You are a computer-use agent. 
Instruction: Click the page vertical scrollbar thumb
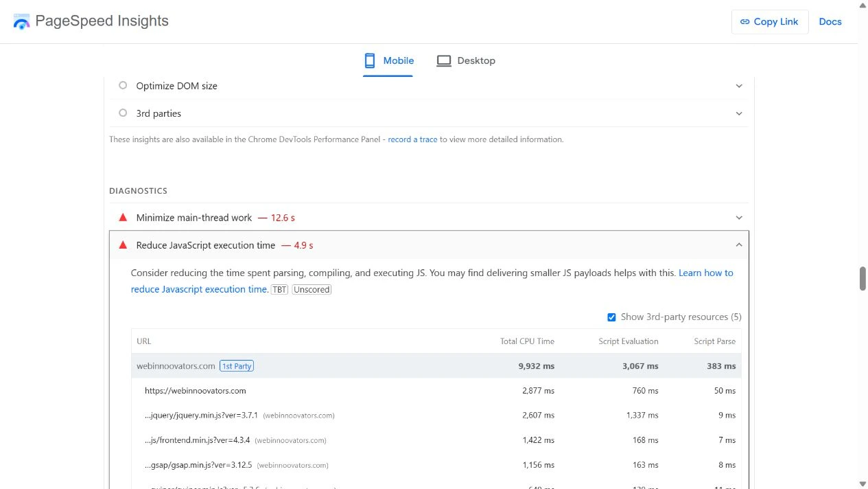[863, 279]
